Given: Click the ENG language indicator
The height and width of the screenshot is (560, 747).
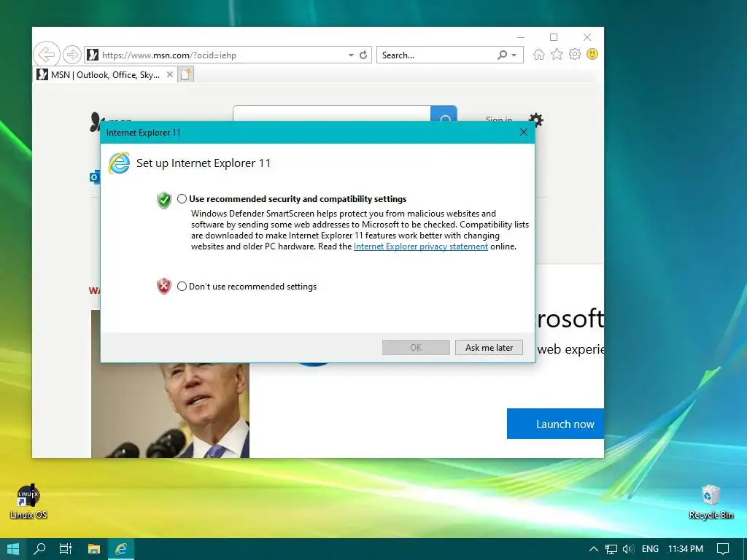Looking at the screenshot, I should [650, 549].
